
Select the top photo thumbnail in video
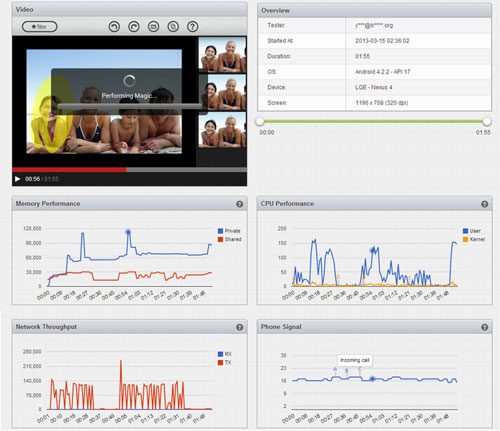click(x=222, y=55)
